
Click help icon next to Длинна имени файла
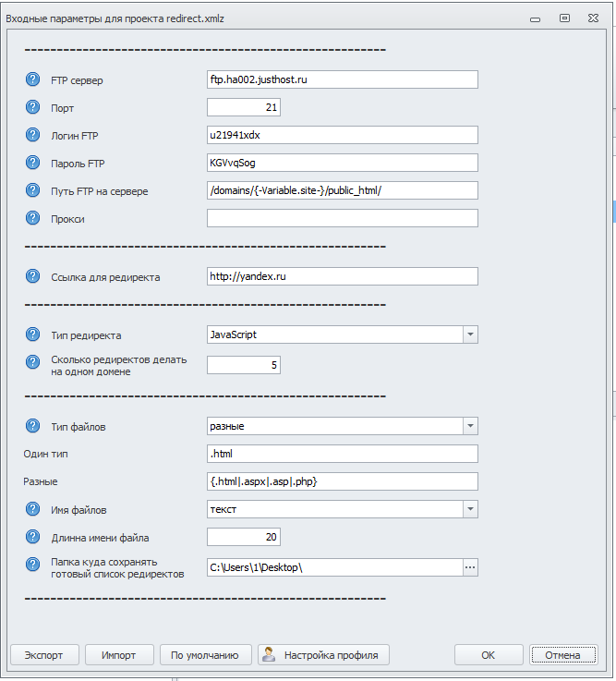(x=33, y=537)
